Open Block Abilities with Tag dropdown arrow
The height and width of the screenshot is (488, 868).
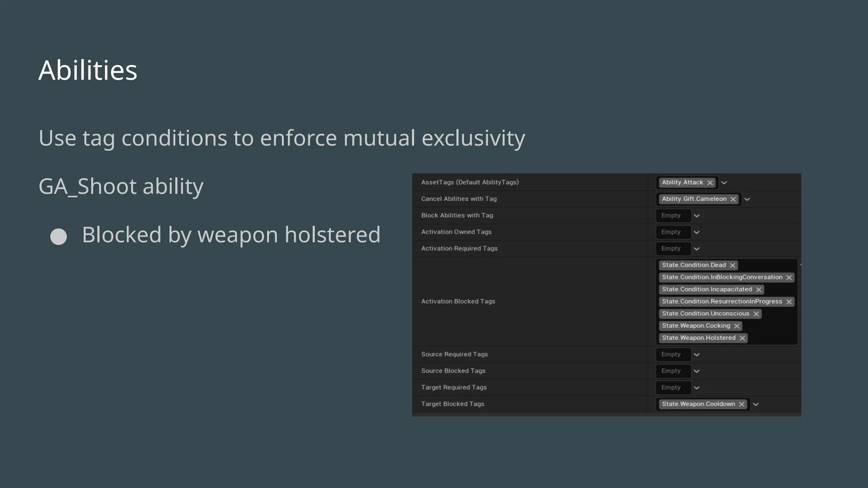[x=696, y=216]
